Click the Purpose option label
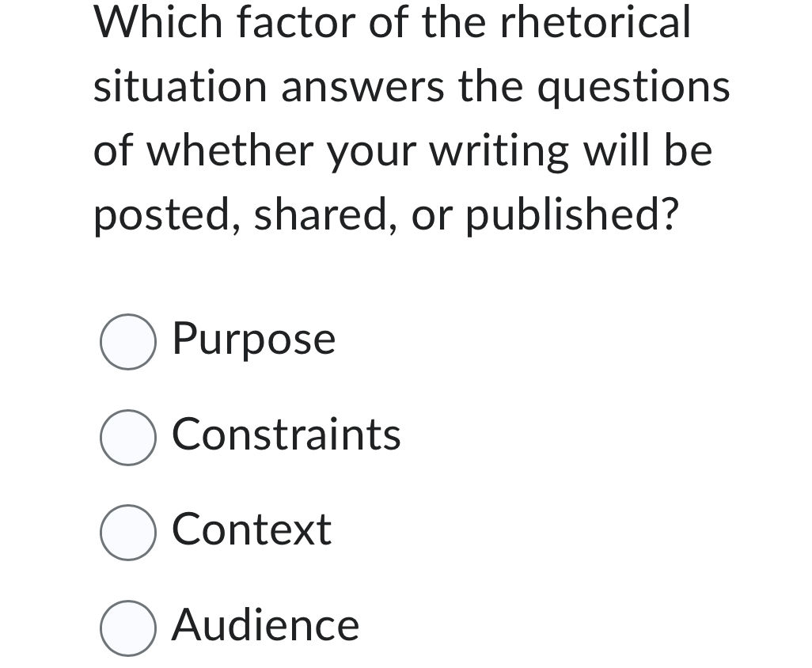Image resolution: width=812 pixels, height=668 pixels. [253, 340]
